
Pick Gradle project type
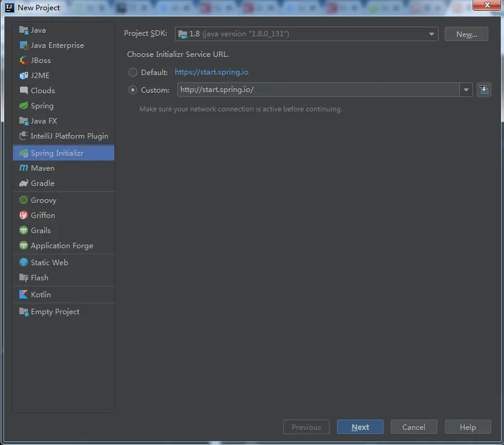pyautogui.click(x=64, y=183)
